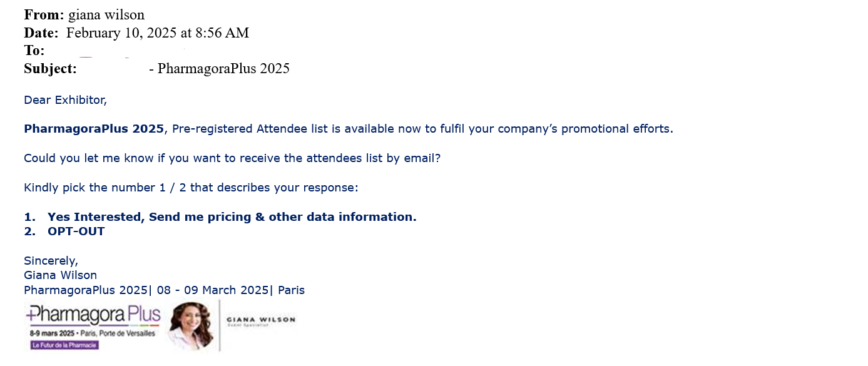
Task: Click the purple "Le Futur de la Pharmacie" badge
Action: coord(64,345)
